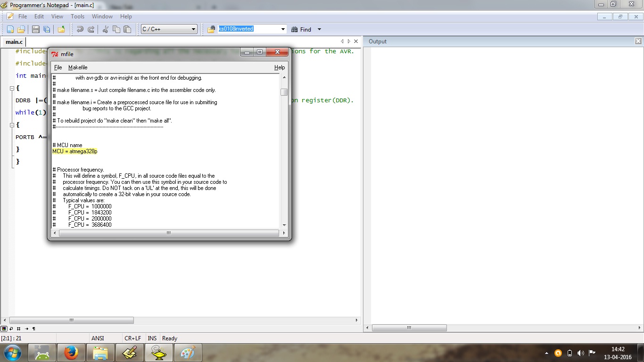This screenshot has width=644, height=362.
Task: Undo the last edit
Action: (80, 29)
